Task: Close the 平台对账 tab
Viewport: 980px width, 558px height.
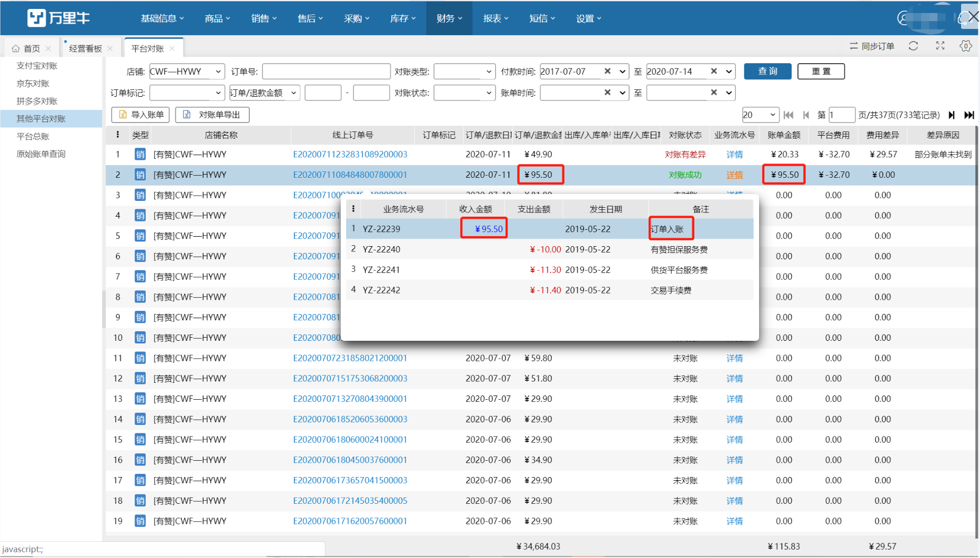Action: pyautogui.click(x=172, y=48)
